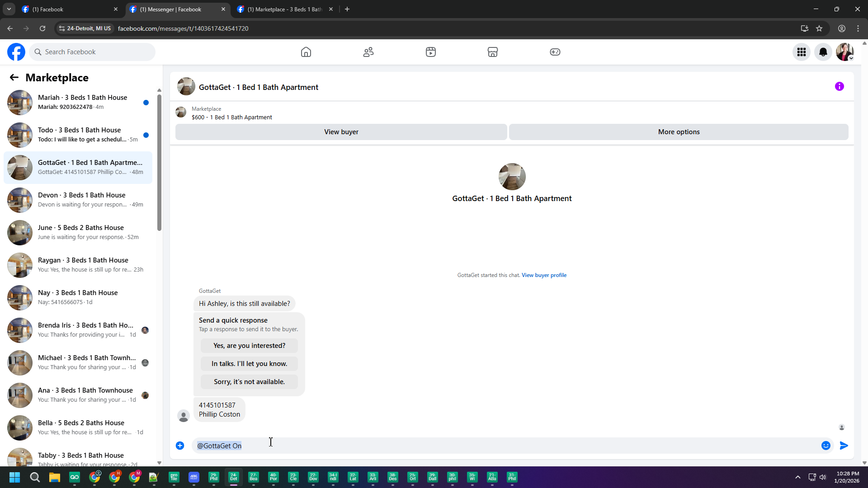Open the account profile avatar menu
Viewport: 868px width, 488px height.
(845, 52)
